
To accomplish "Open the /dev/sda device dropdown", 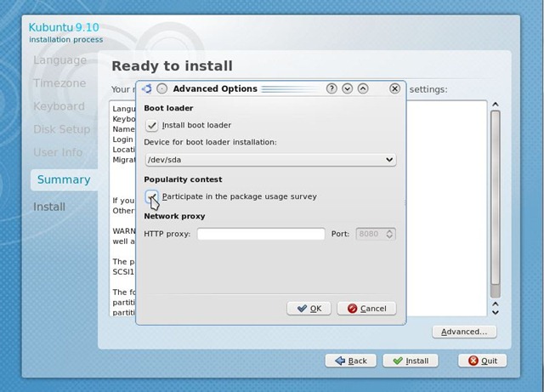I will click(270, 160).
